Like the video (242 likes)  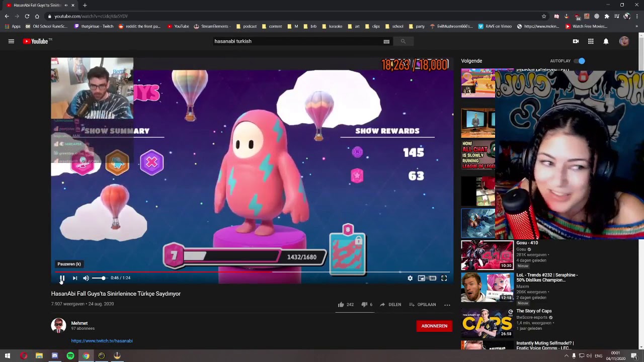tap(346, 304)
